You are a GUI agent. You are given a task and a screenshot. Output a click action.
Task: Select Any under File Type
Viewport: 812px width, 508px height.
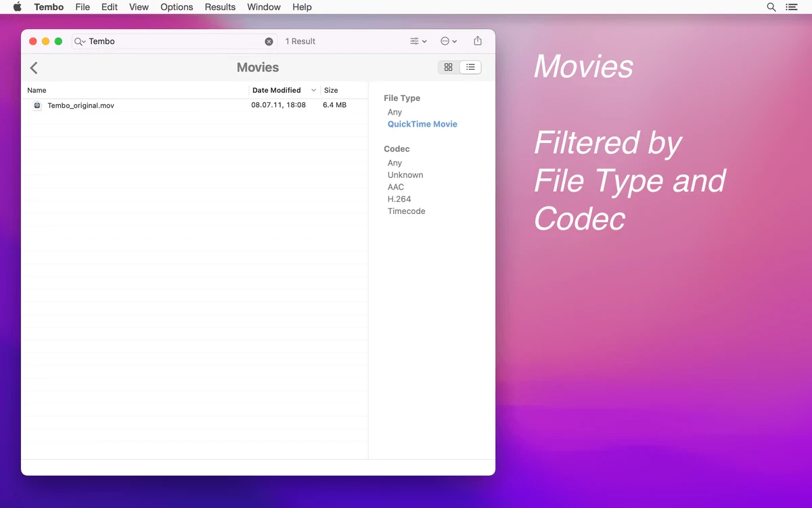[x=394, y=112]
